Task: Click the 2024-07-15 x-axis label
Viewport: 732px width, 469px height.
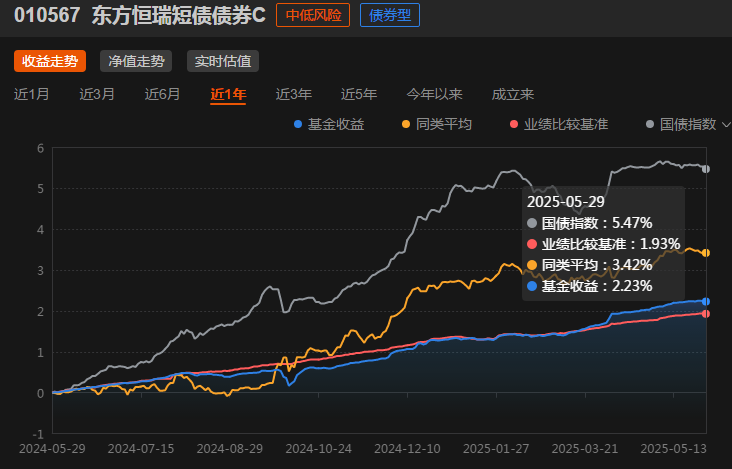Action: [141, 448]
